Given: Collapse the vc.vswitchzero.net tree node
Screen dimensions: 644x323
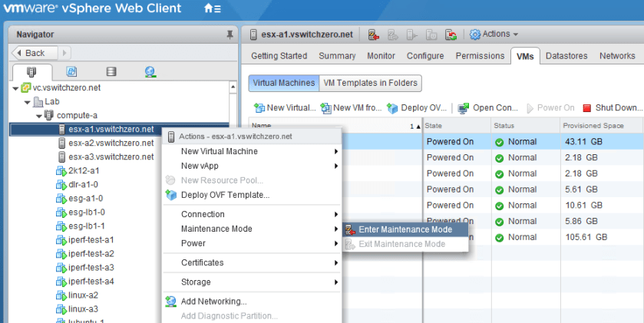Looking at the screenshot, I should (x=16, y=88).
